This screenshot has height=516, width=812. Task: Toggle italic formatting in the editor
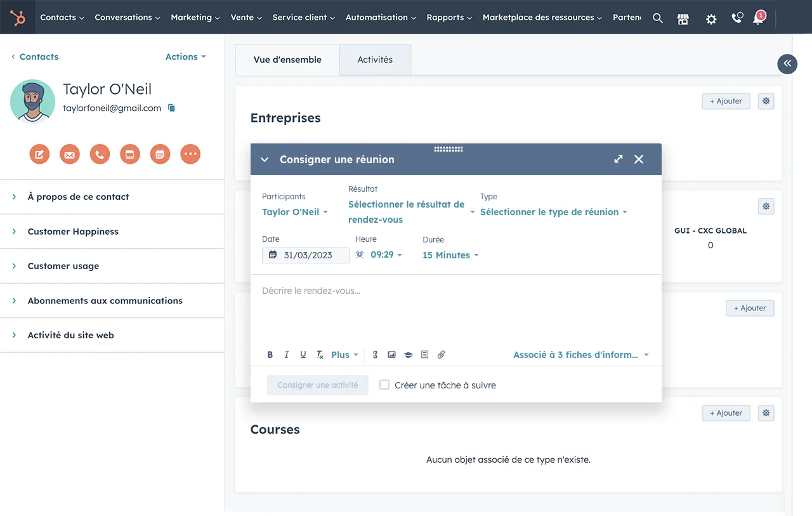pyautogui.click(x=287, y=355)
